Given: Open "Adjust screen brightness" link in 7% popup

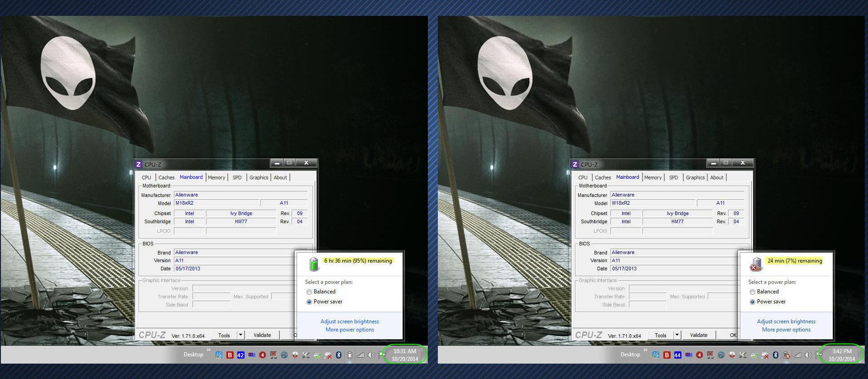Looking at the screenshot, I should pyautogui.click(x=786, y=321).
